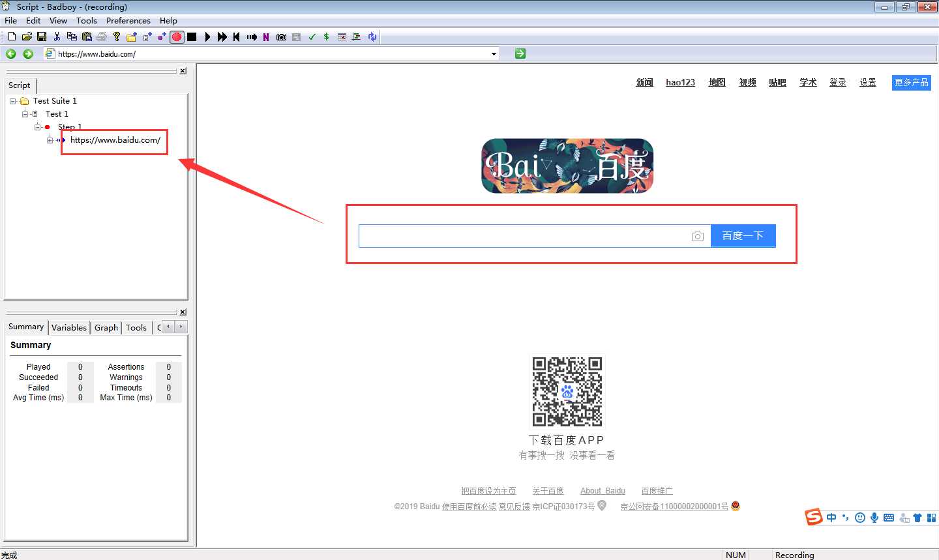Select Test 1 in script tree
The width and height of the screenshot is (939, 560).
click(x=57, y=114)
